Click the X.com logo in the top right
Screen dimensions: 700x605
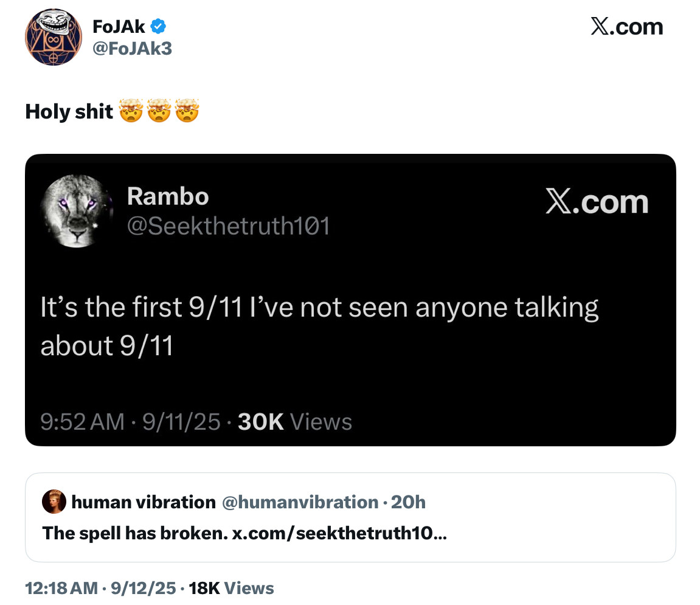626,27
